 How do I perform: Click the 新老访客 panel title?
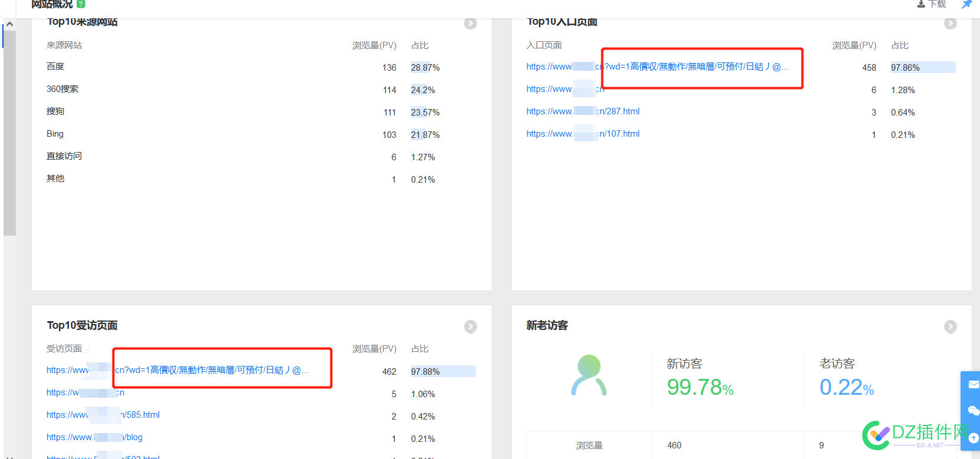(x=547, y=325)
